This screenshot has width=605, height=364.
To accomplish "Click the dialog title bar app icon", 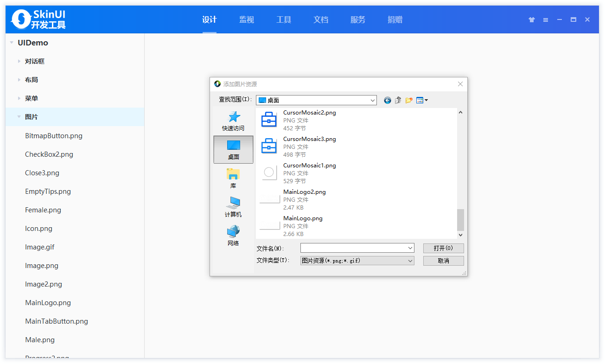I will coord(217,84).
